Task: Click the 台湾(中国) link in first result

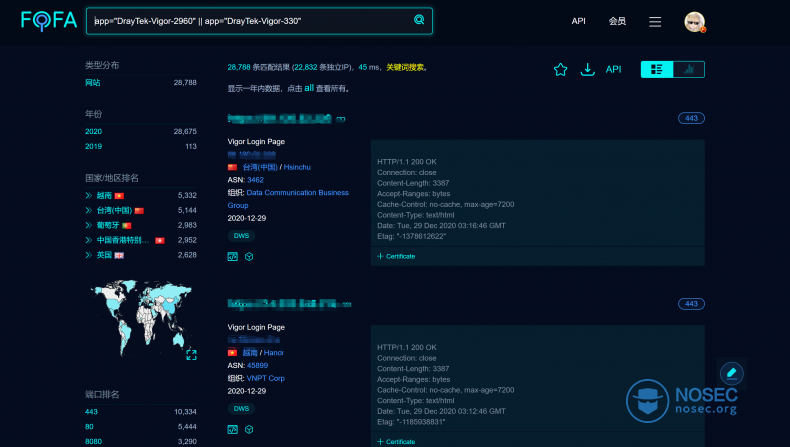Action: 260,167
